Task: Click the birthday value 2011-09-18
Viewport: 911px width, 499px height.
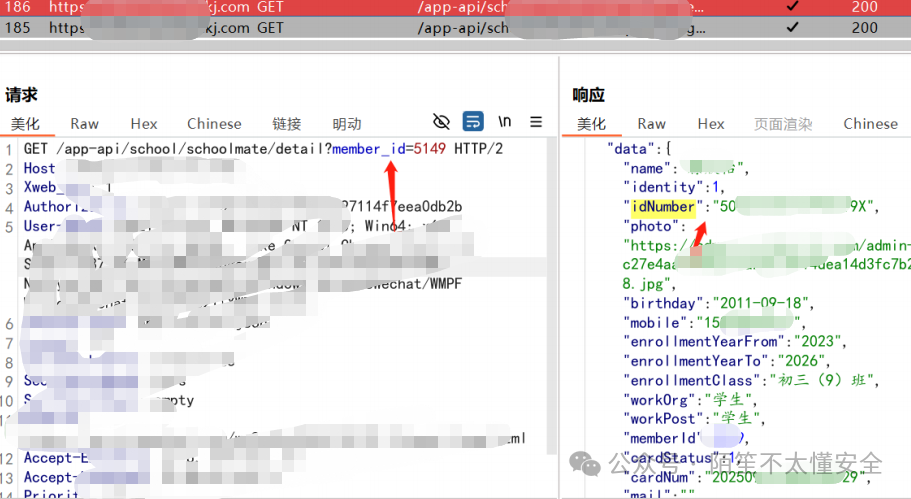Action: [760, 303]
